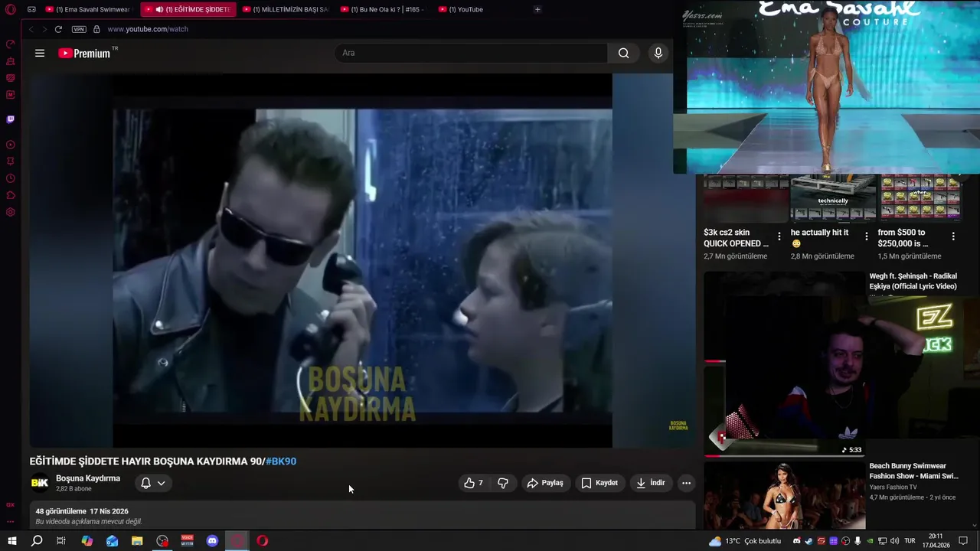
Task: Open Voicemeeter from the taskbar
Action: 188,541
